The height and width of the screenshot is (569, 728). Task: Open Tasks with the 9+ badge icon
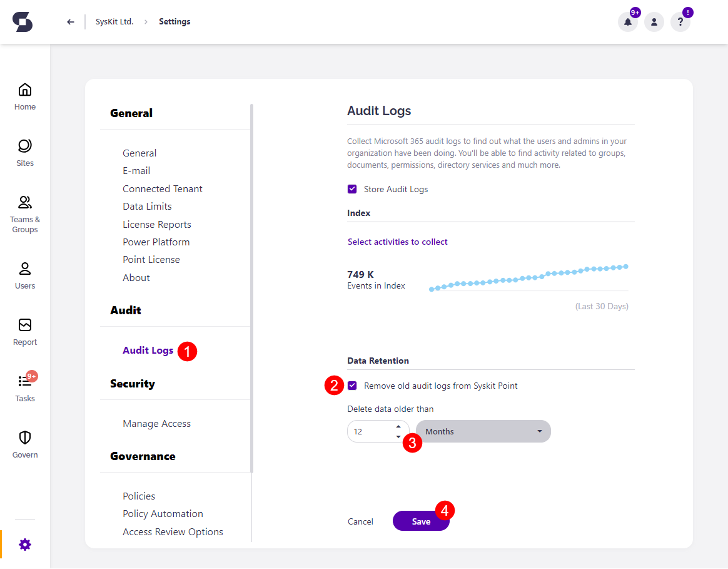[24, 385]
